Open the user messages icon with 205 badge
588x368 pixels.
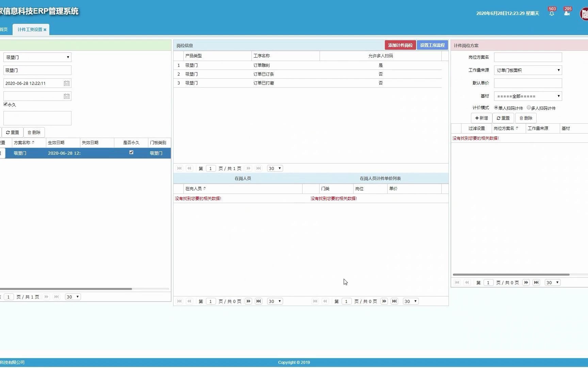[567, 13]
